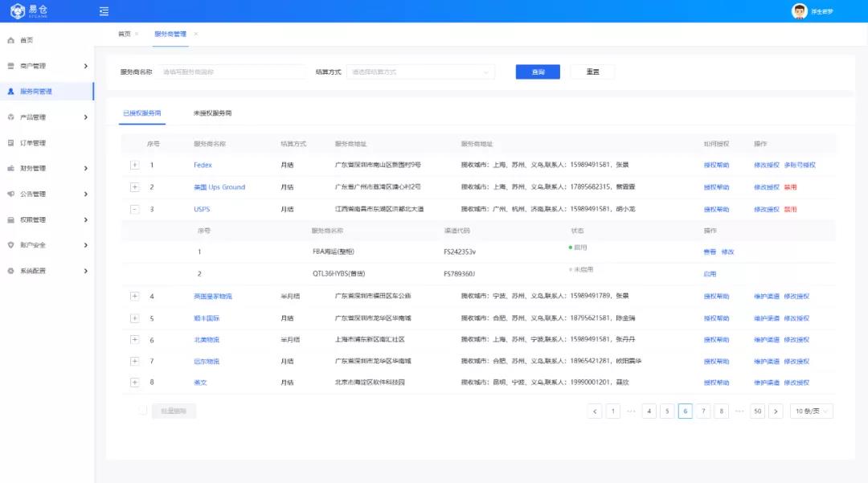Image resolution: width=868 pixels, height=483 pixels.
Task: Expand the 顺丰国际 row plus toggle
Action: pyautogui.click(x=134, y=318)
